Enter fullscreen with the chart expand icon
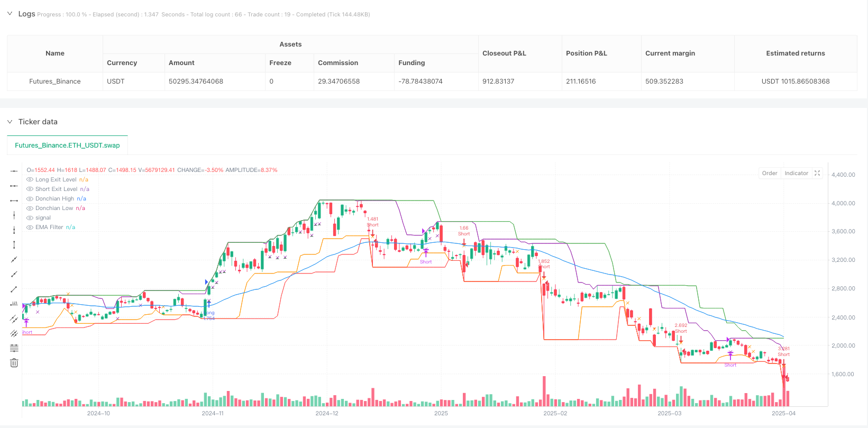 (817, 173)
